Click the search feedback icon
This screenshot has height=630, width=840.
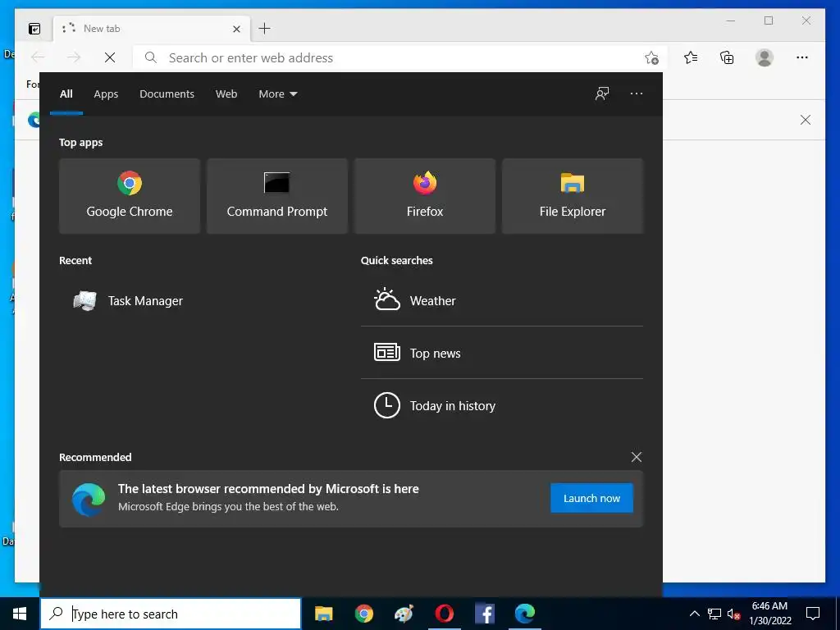pyautogui.click(x=602, y=94)
